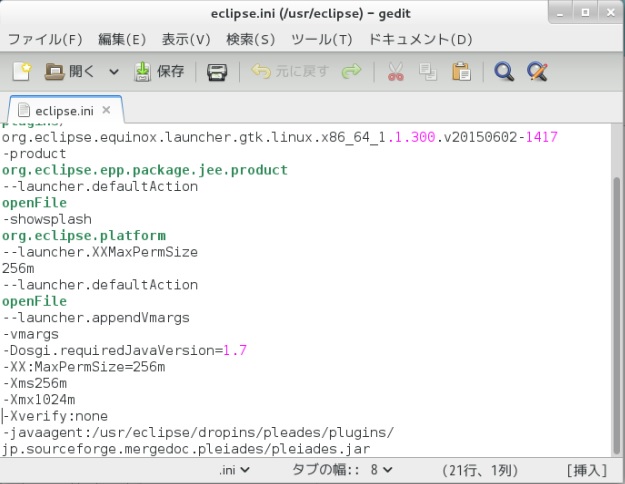Open the タブの幅 tab width dropdown
Image resolution: width=625 pixels, height=484 pixels.
[x=342, y=469]
